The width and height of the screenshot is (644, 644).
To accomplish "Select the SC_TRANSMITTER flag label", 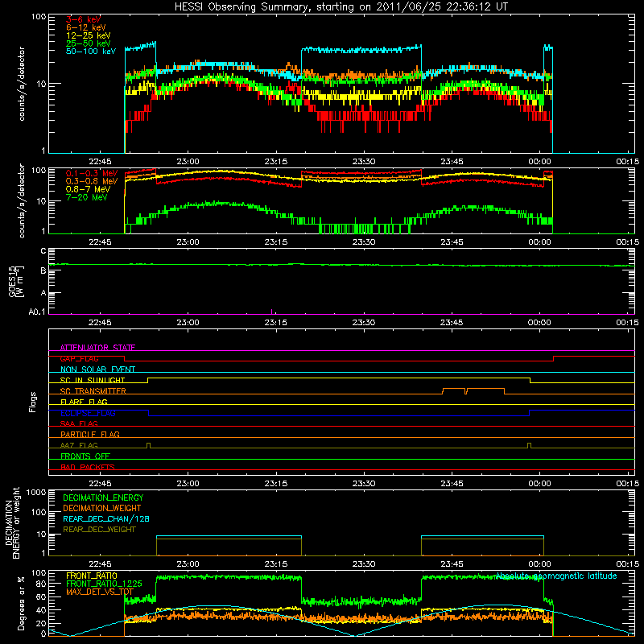I will tap(93, 391).
